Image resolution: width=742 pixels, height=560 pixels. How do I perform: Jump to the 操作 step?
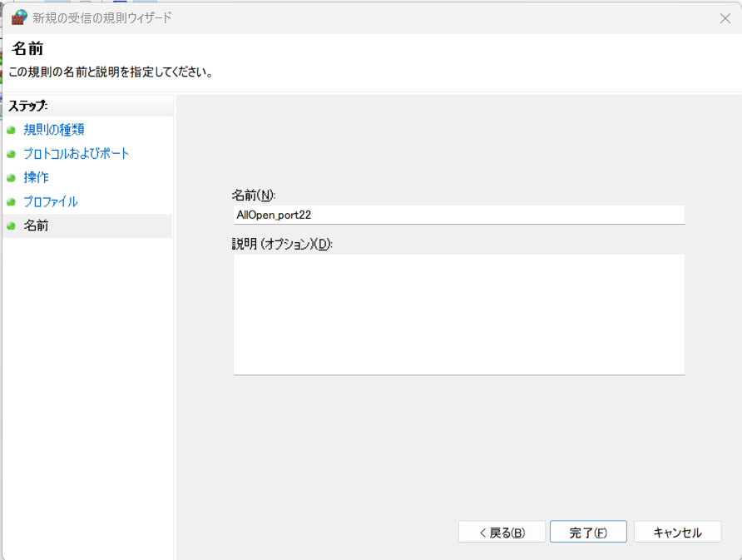(x=36, y=178)
